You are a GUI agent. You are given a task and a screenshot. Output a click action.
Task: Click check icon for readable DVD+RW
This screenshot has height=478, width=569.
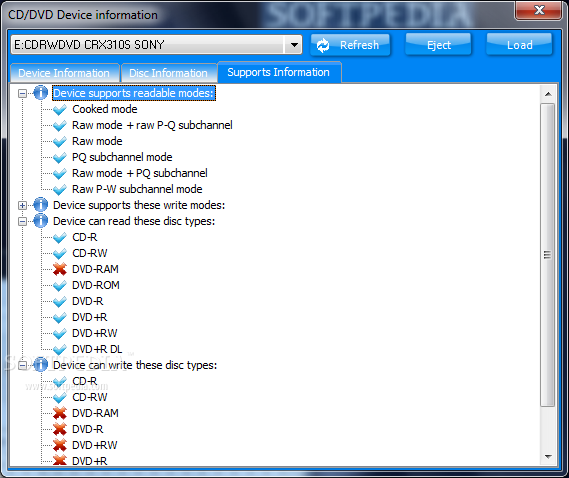pos(60,333)
